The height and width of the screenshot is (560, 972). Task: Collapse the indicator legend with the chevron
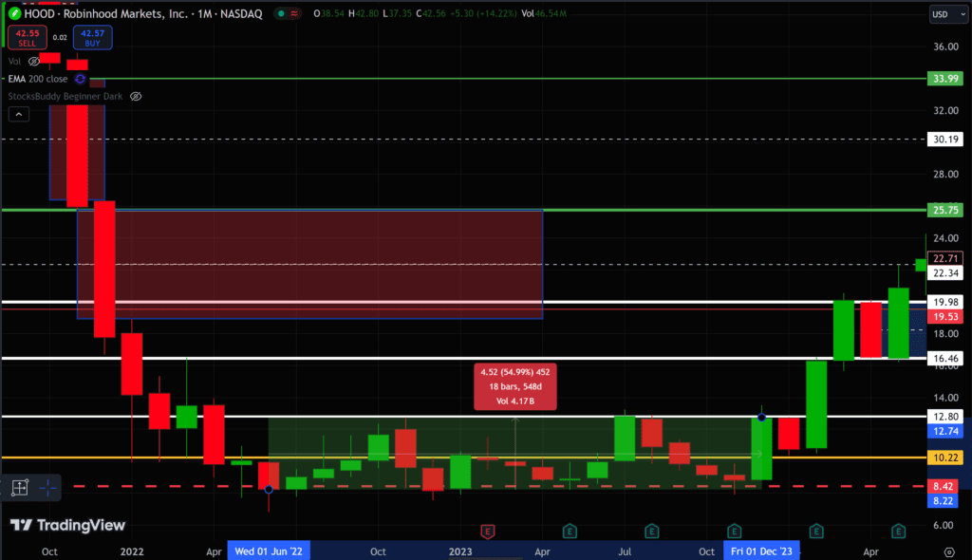[19, 114]
